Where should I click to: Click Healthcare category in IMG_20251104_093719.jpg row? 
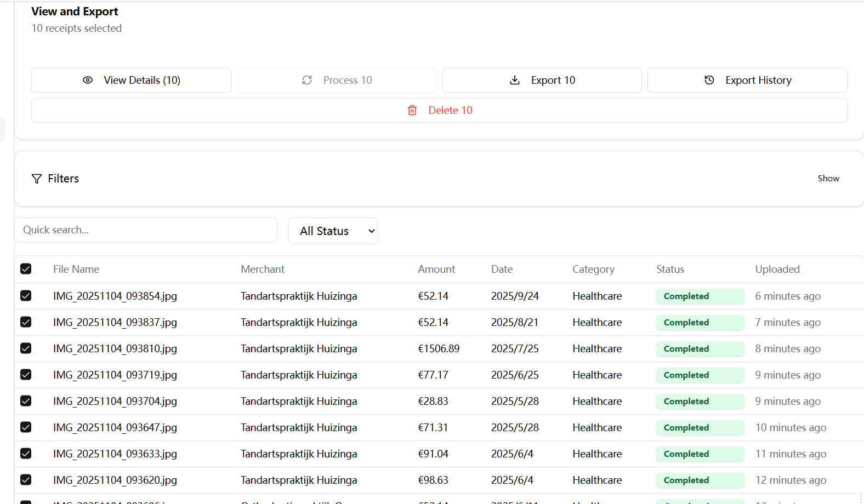click(x=597, y=375)
